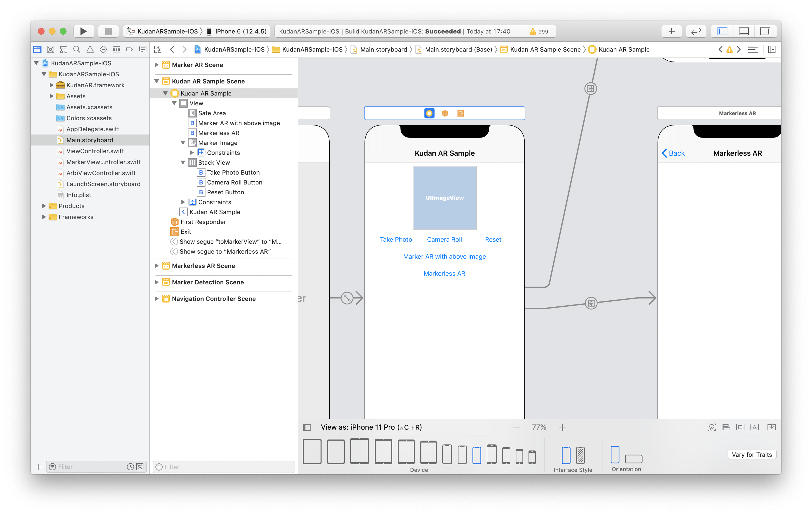Open the Find navigator tab

pyautogui.click(x=77, y=49)
